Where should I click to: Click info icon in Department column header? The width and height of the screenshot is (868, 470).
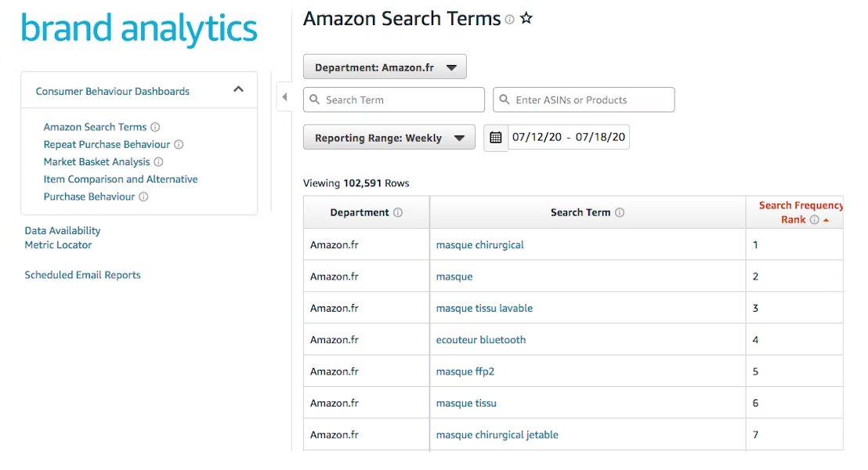coord(398,212)
